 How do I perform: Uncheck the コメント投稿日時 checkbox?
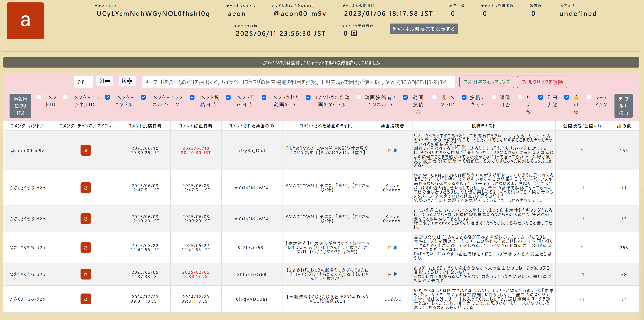pos(192,97)
